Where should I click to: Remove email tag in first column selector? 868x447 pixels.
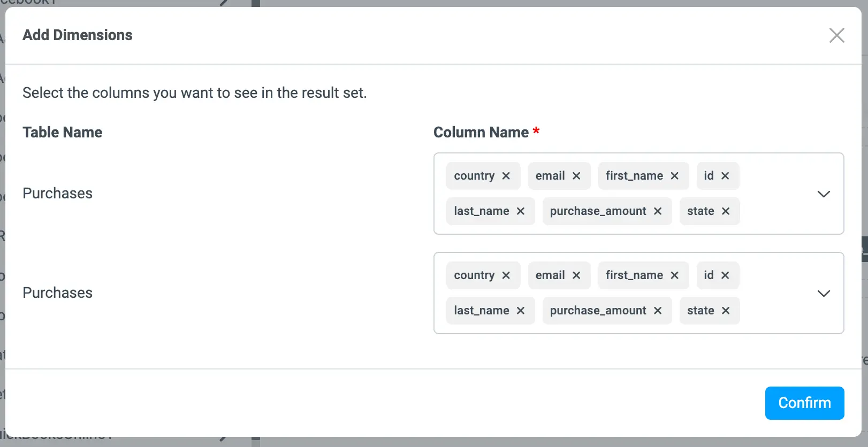[576, 176]
